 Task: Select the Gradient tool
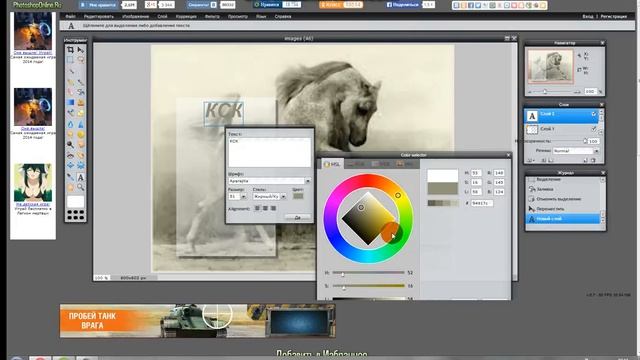[x=70, y=102]
